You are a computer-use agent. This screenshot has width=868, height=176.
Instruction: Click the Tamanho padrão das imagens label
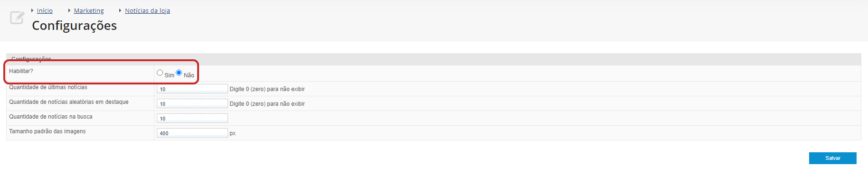point(48,131)
